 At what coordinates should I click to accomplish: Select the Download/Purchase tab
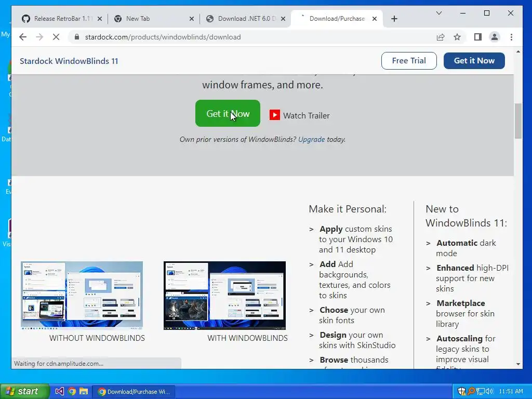point(337,19)
